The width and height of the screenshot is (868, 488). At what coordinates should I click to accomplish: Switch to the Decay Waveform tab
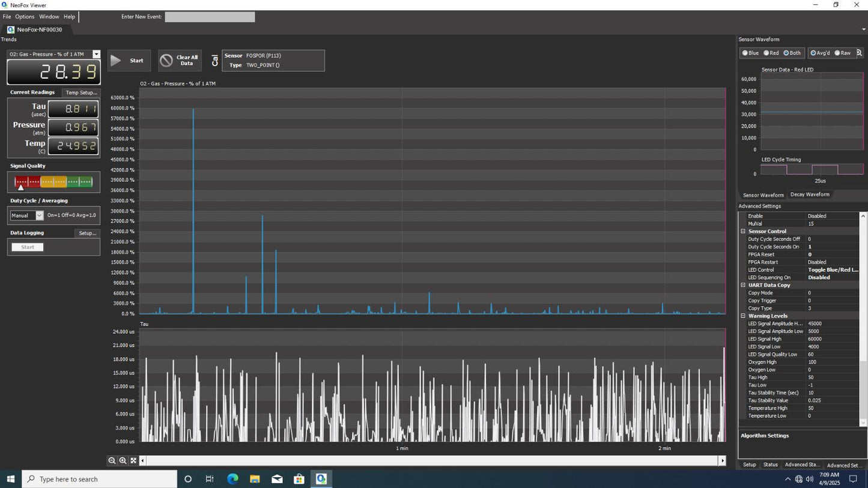coord(809,194)
